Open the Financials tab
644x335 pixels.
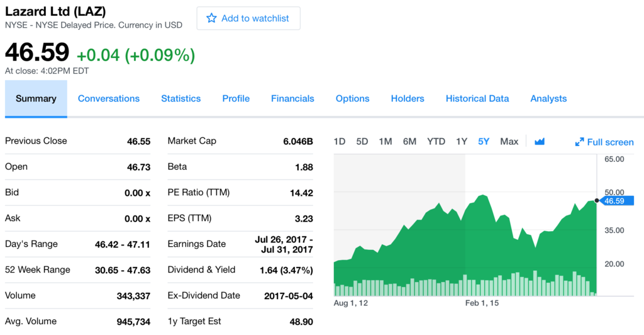(292, 99)
